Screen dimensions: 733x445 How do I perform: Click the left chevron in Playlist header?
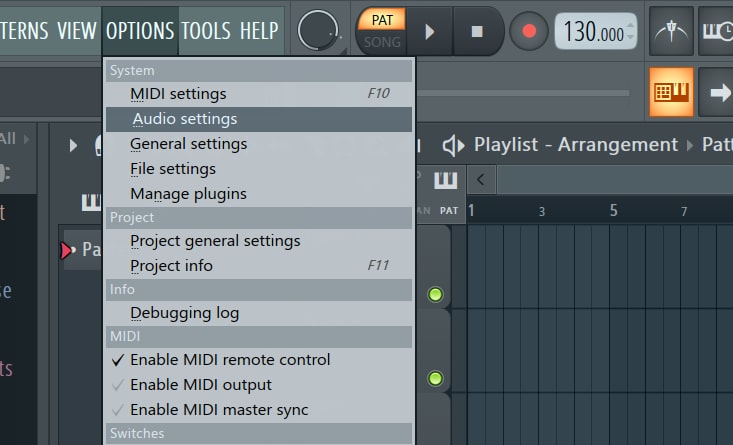(481, 180)
